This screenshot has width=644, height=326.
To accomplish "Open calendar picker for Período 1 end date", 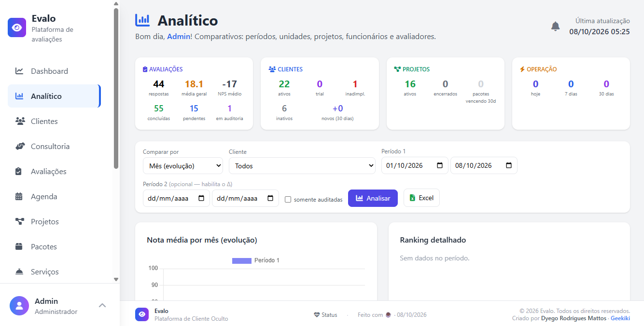I will (x=509, y=165).
